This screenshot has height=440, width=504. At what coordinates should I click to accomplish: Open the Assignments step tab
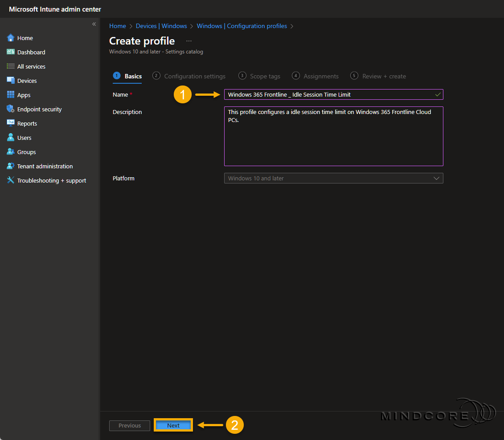click(x=316, y=76)
